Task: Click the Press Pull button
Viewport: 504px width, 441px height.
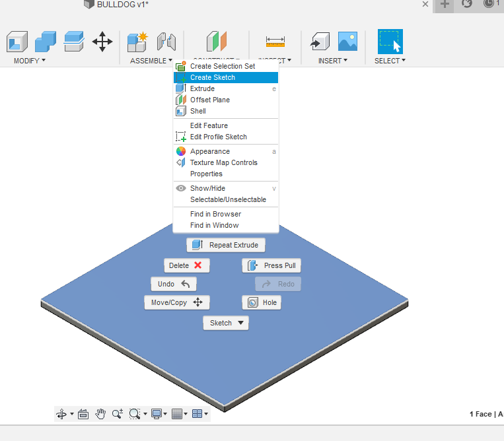Action: pyautogui.click(x=271, y=265)
